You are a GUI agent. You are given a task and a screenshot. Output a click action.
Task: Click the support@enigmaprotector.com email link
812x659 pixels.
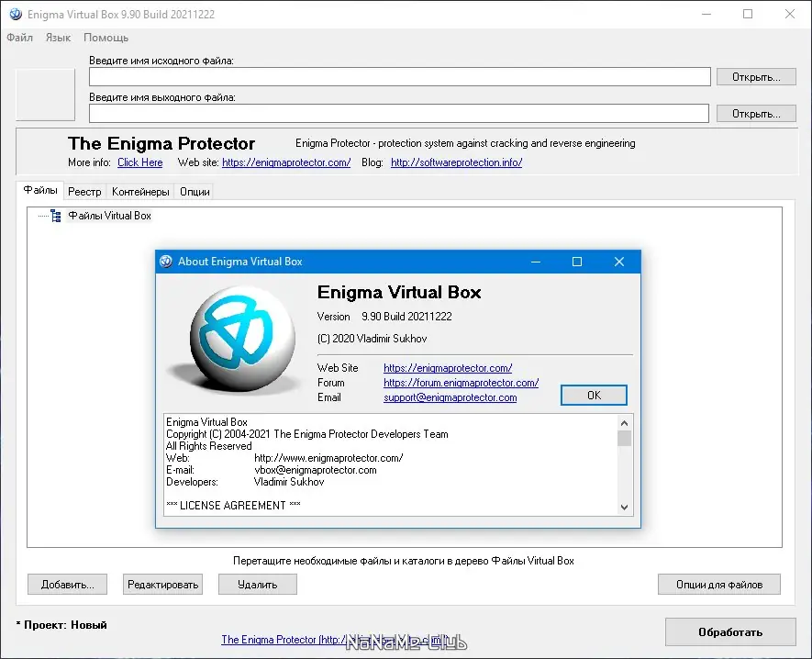(450, 397)
